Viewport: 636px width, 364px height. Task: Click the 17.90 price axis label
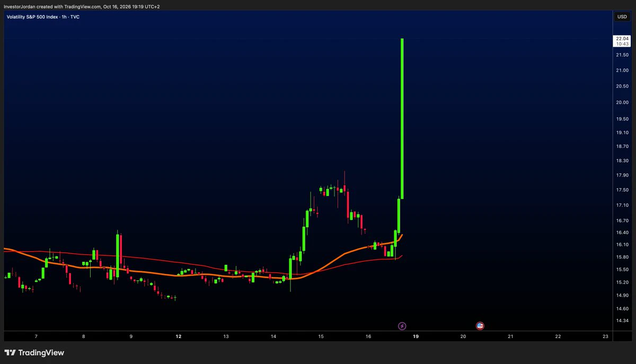coord(622,175)
